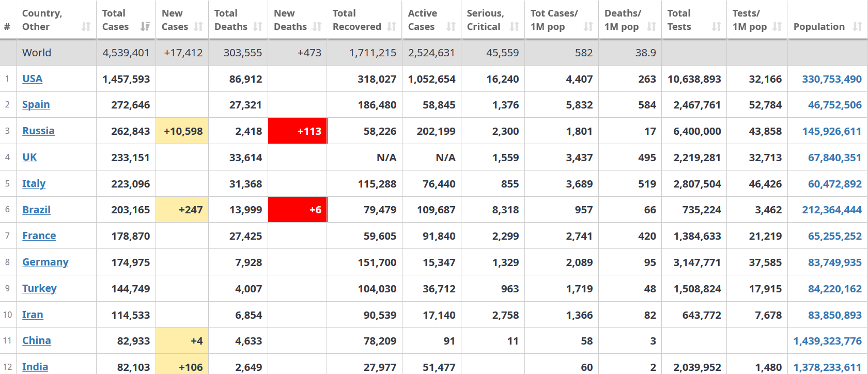Select Russia new deaths cell +113

(x=297, y=131)
